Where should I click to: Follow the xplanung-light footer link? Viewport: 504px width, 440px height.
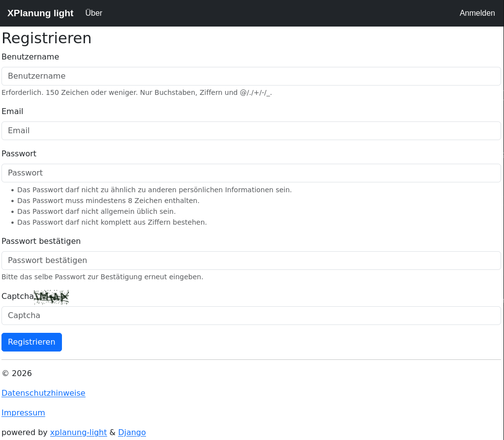coord(78,433)
